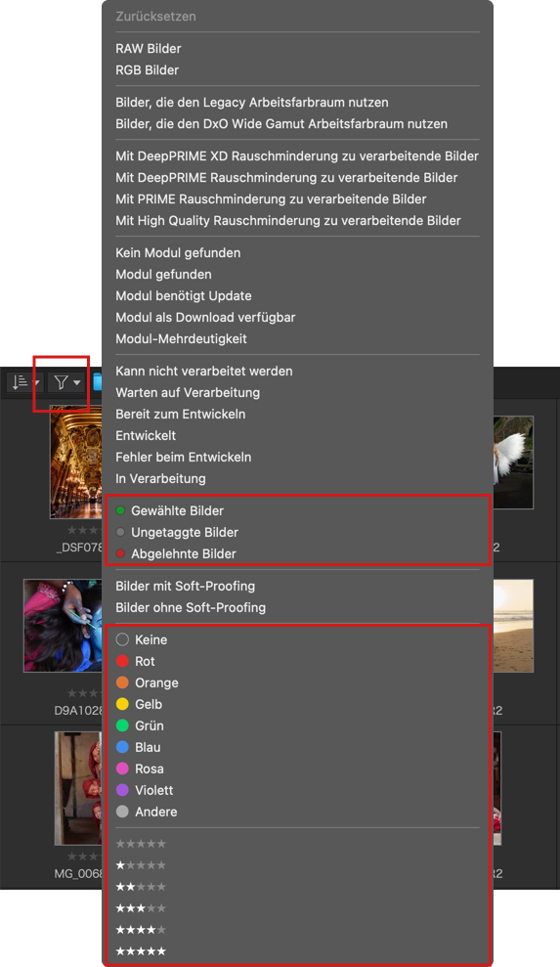560x967 pixels.
Task: Select Modul benötigt Update entry
Action: [184, 296]
